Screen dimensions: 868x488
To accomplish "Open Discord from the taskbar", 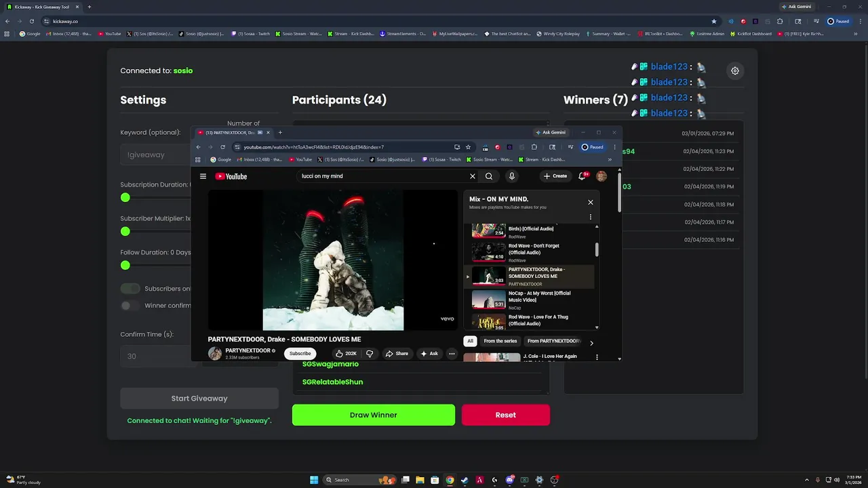I will 509,480.
